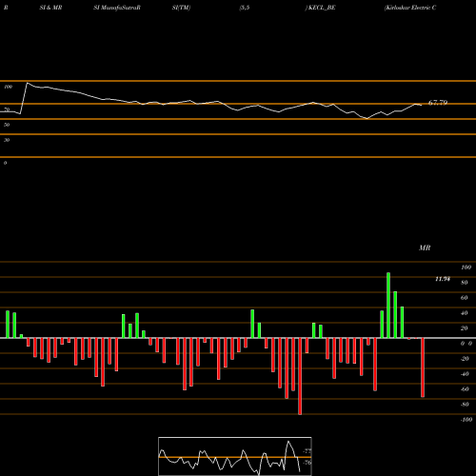Image resolution: width=476 pixels, height=476 pixels.
Task: Click the -100 label on MR axis
Action: tap(466, 420)
